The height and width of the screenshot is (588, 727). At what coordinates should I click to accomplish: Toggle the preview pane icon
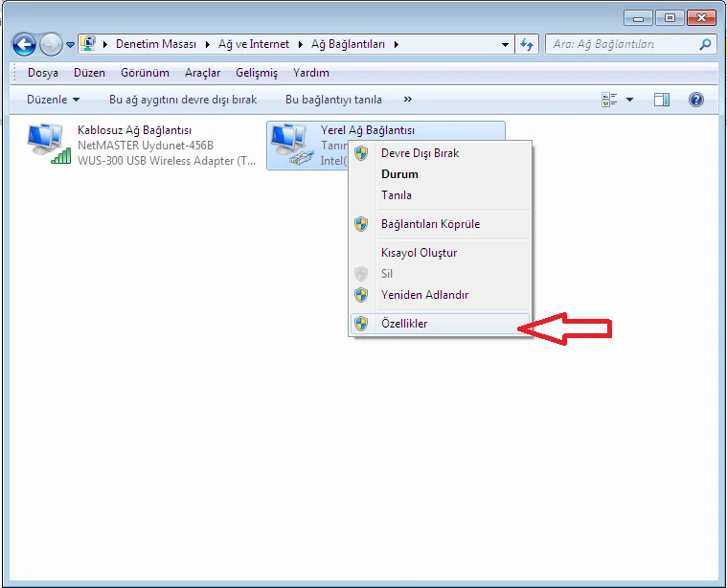click(661, 100)
